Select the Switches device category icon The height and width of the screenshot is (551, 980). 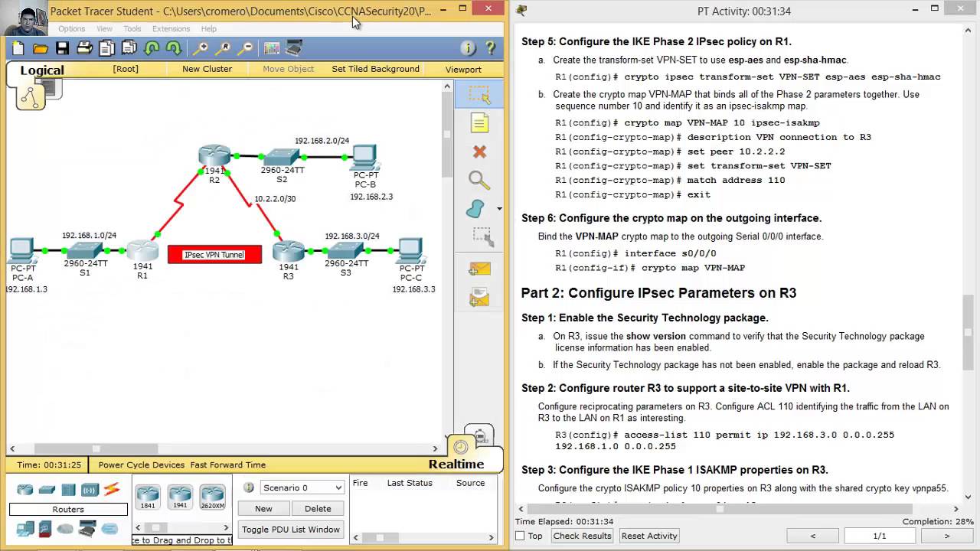47,490
